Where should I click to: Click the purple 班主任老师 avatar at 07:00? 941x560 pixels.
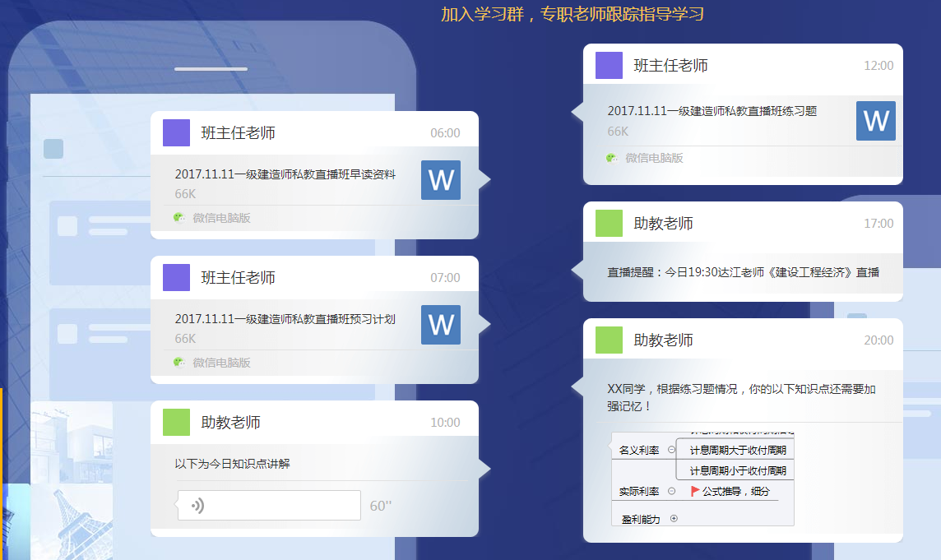click(176, 278)
